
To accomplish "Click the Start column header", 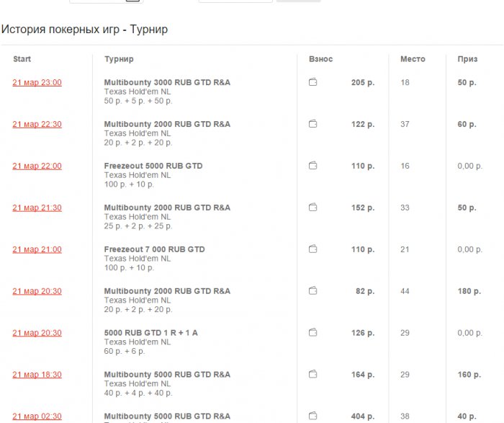I will [x=22, y=59].
